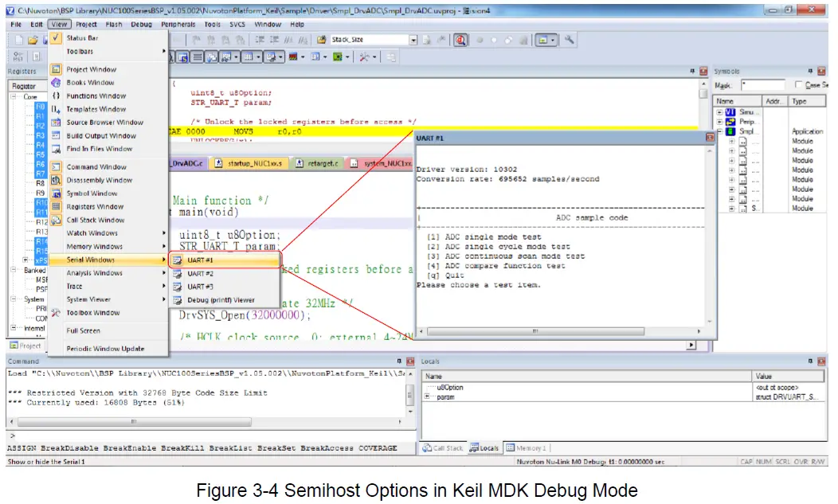This screenshot has height=504, width=838.
Task: Toggle the Status Bar checkmark
Action: [56, 38]
